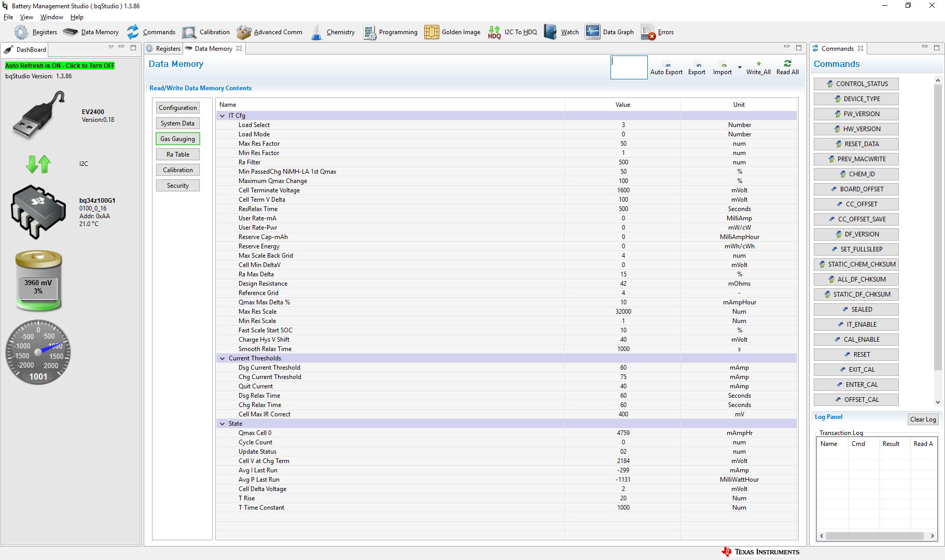This screenshot has width=945, height=560.
Task: Collapse the Current Thresholds group
Action: click(223, 358)
